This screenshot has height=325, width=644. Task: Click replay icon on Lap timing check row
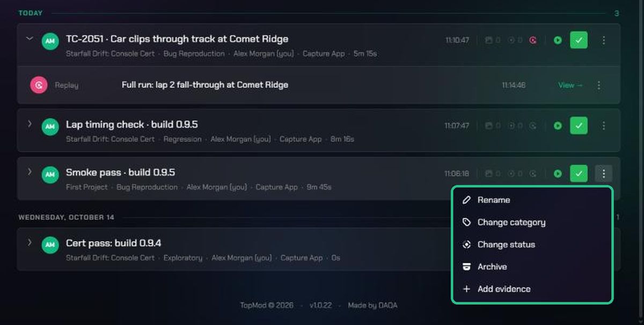533,126
